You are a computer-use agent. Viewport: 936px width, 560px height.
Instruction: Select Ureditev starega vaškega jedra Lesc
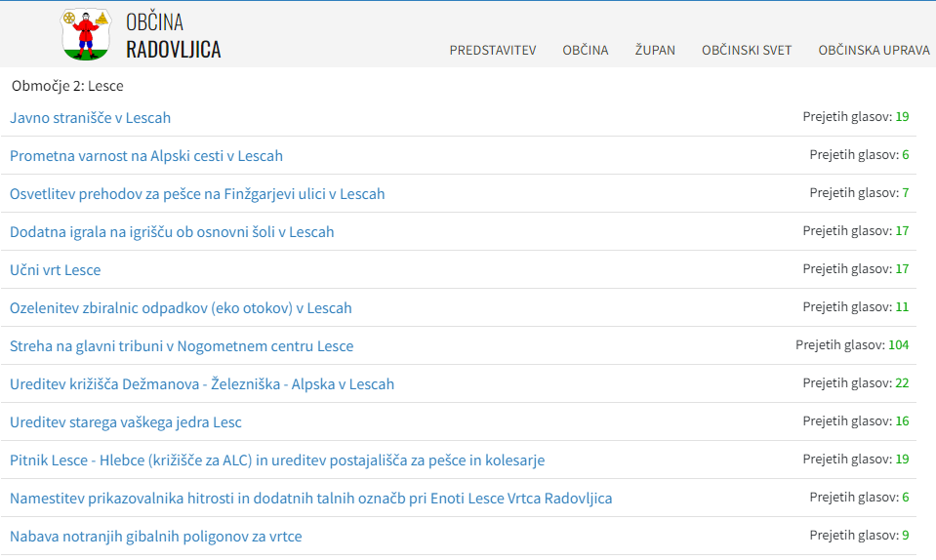click(x=126, y=422)
